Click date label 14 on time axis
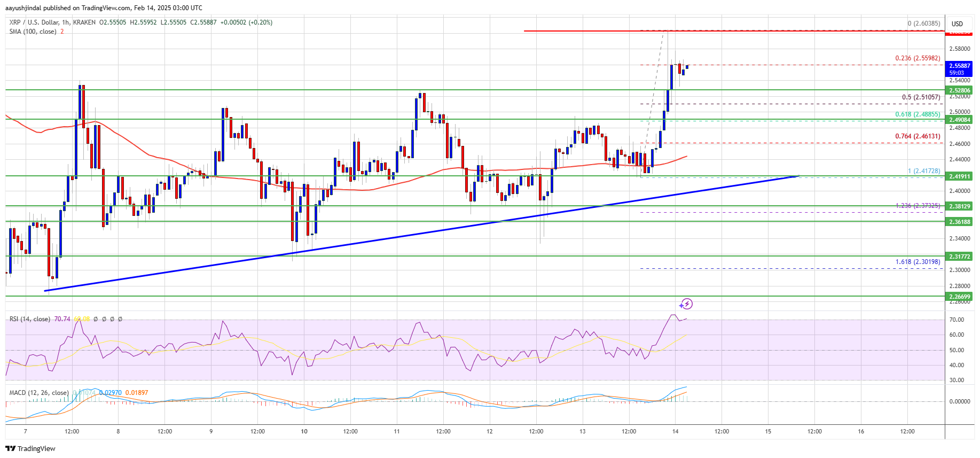This screenshot has height=458, width=980. click(x=675, y=431)
